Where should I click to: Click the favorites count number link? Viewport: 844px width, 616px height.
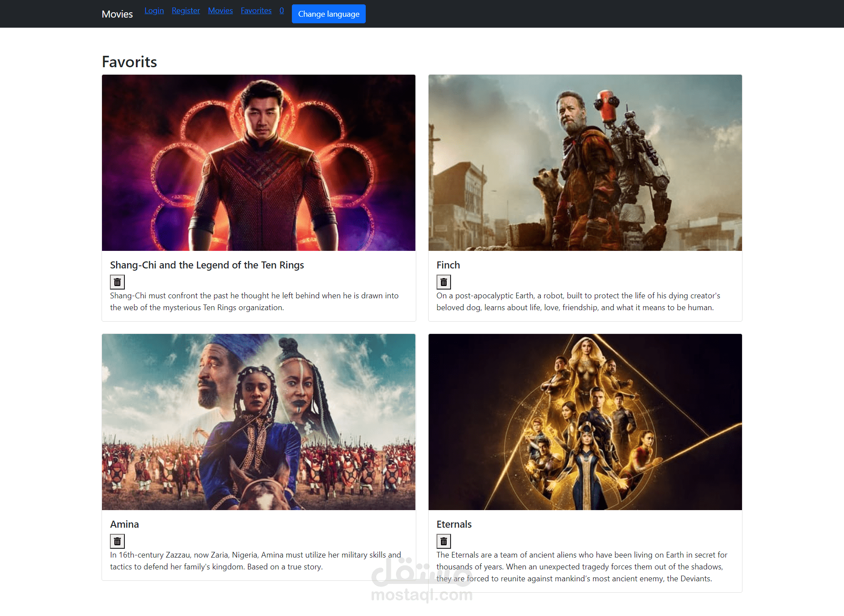click(x=282, y=11)
